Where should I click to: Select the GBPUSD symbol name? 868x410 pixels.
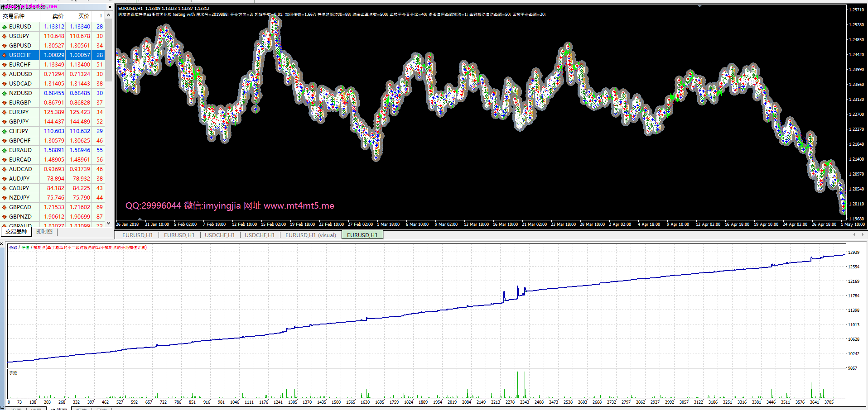[x=20, y=46]
